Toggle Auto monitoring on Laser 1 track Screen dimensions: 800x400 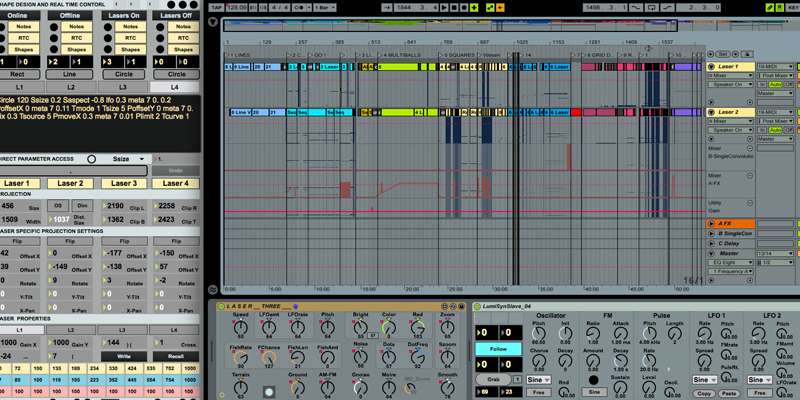[776, 86]
